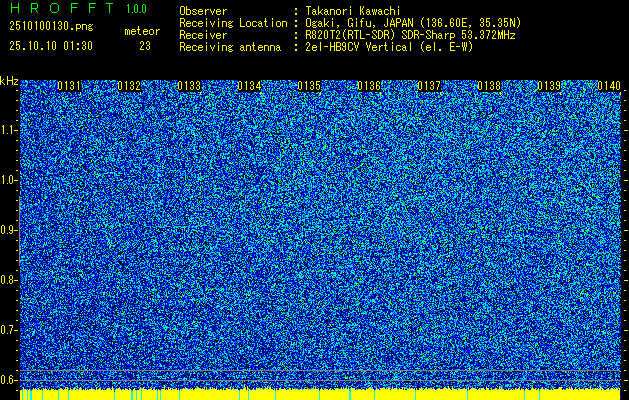Click the yellow signal intensity bar at bottom

pos(321,394)
